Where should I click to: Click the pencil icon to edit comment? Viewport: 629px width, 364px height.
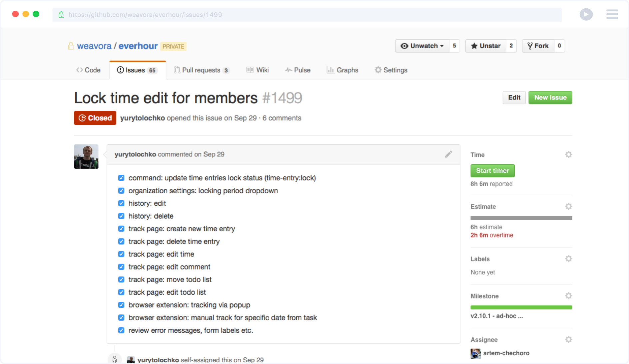(x=448, y=154)
